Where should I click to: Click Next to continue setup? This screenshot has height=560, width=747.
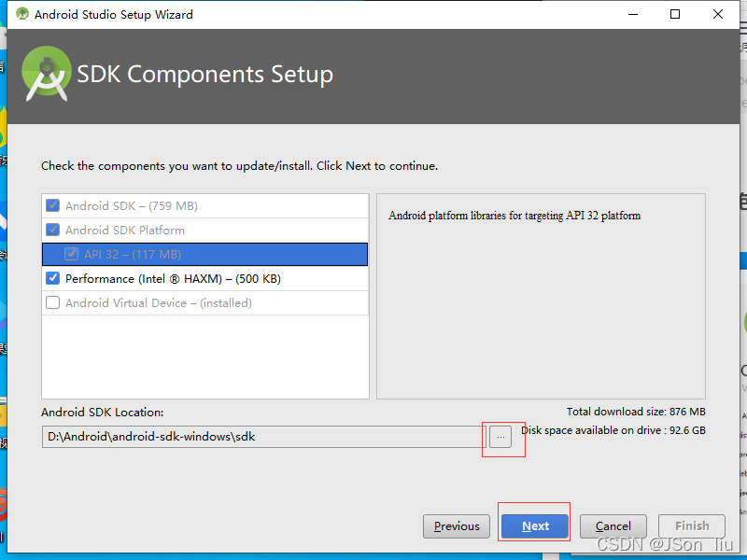pyautogui.click(x=535, y=526)
